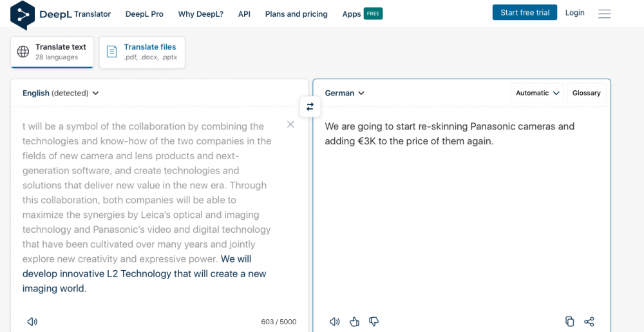Expand the Automatic formality dropdown
644x332 pixels.
pos(537,93)
